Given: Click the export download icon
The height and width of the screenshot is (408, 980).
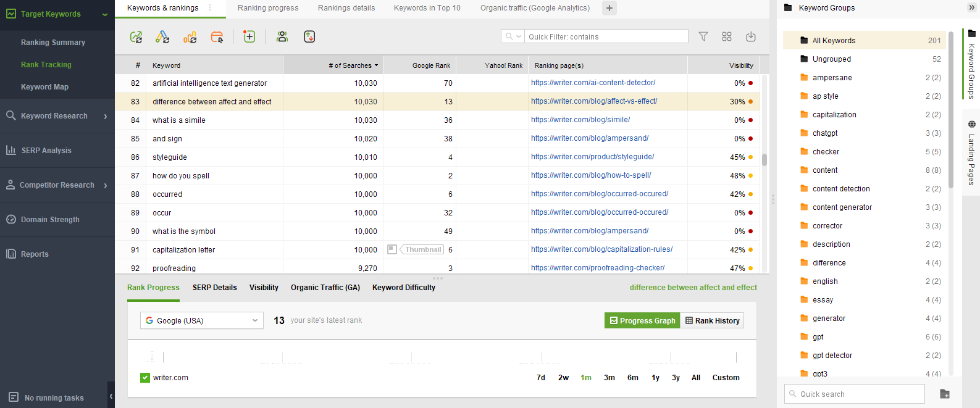Looking at the screenshot, I should [x=751, y=36].
